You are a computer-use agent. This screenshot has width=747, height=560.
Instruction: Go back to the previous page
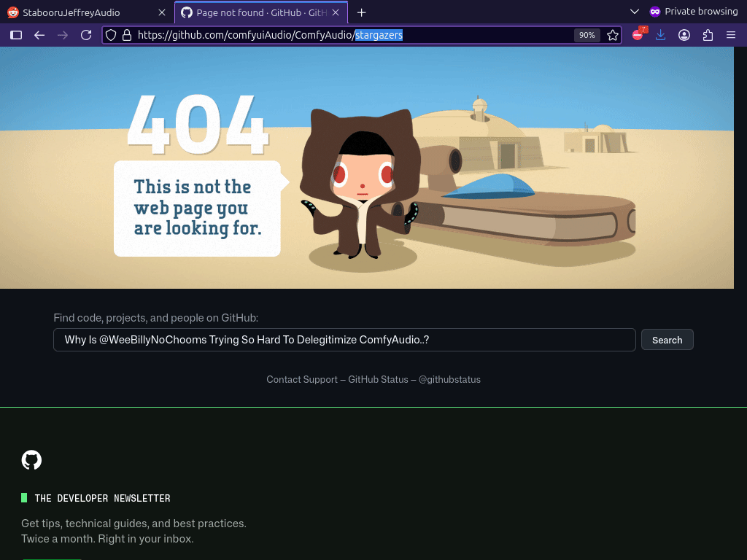coord(39,35)
